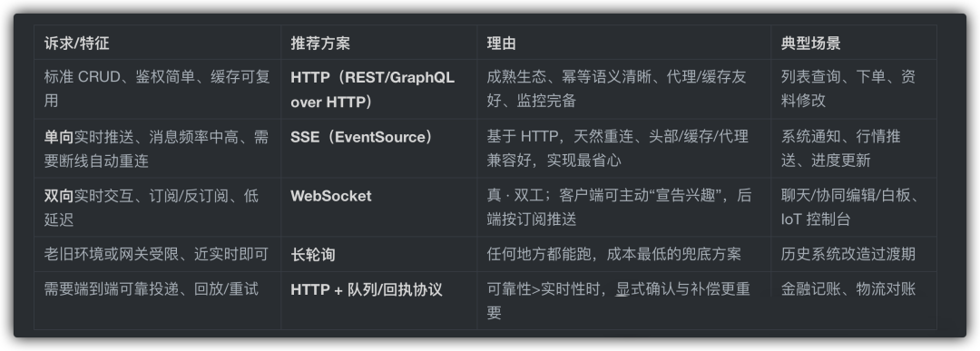Select the HTTP (REST/GraphQL over HTTP) cell
This screenshot has width=980, height=351.
click(378, 89)
